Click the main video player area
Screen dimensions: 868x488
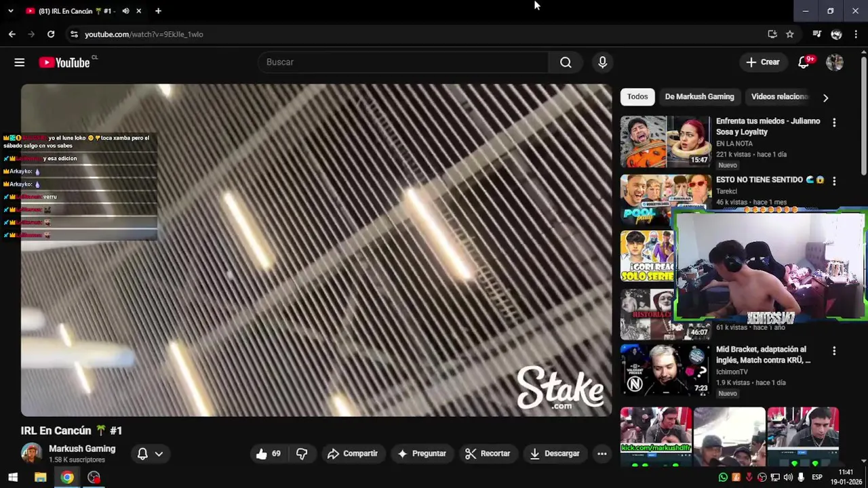click(x=316, y=250)
